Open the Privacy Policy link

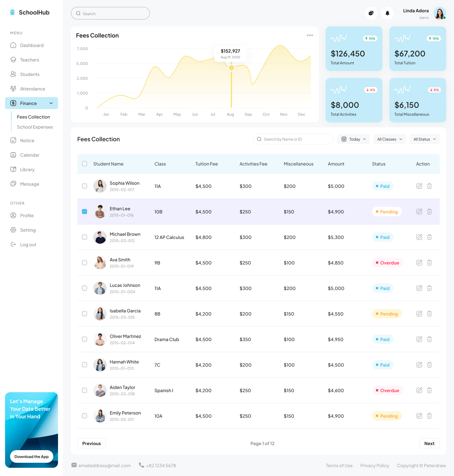click(375, 465)
